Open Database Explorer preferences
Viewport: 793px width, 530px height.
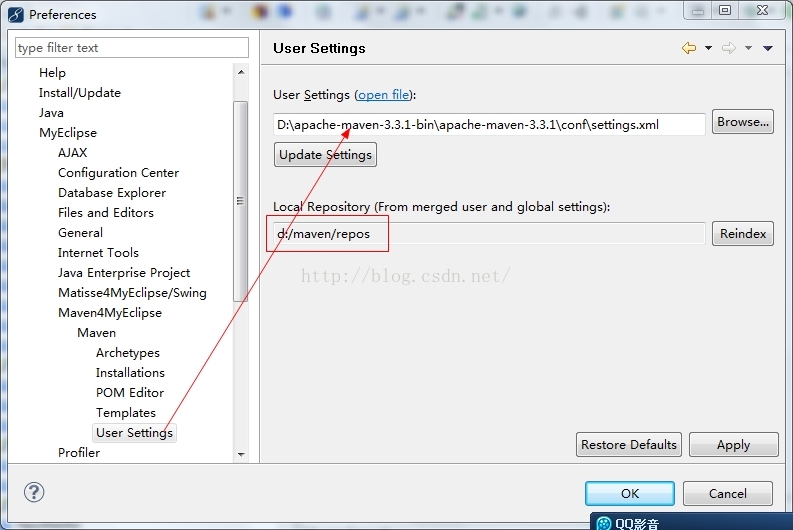pyautogui.click(x=112, y=193)
